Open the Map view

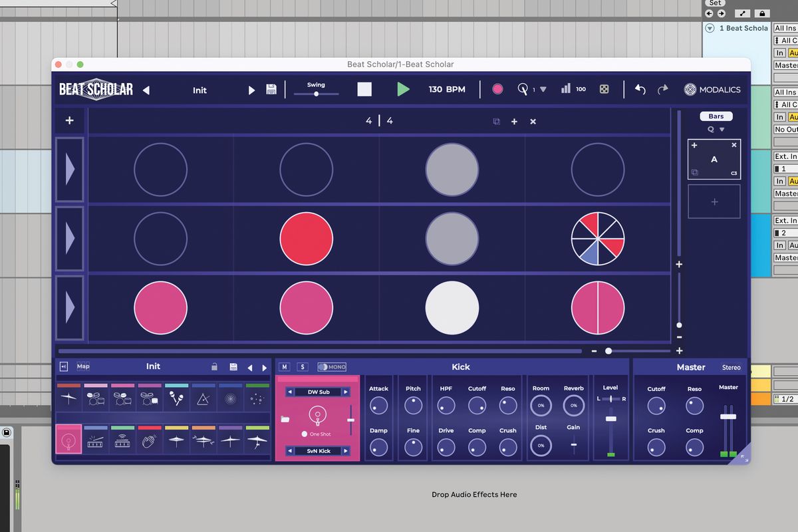click(82, 366)
